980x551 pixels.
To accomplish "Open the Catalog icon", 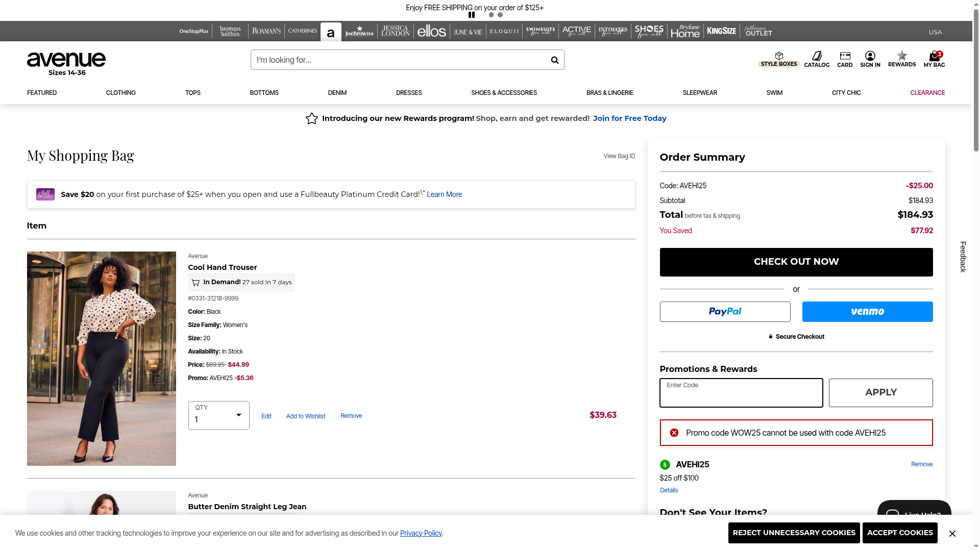I will (817, 59).
